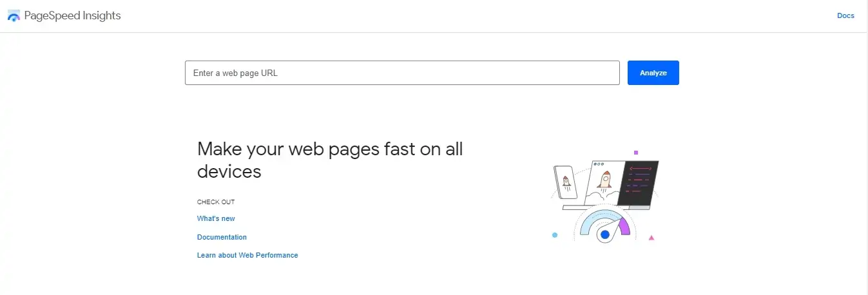Screen dimensions: 868x295
Task: Open the What's new link
Action: pyautogui.click(x=216, y=219)
